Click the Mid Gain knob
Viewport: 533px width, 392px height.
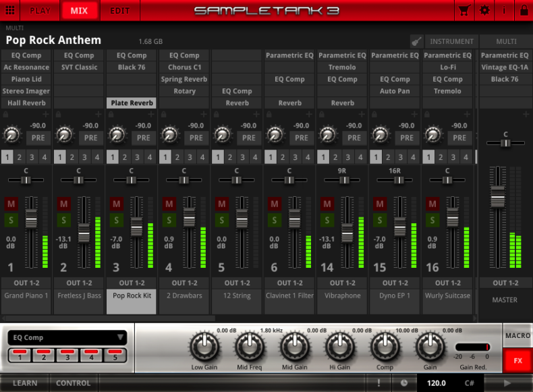295,347
